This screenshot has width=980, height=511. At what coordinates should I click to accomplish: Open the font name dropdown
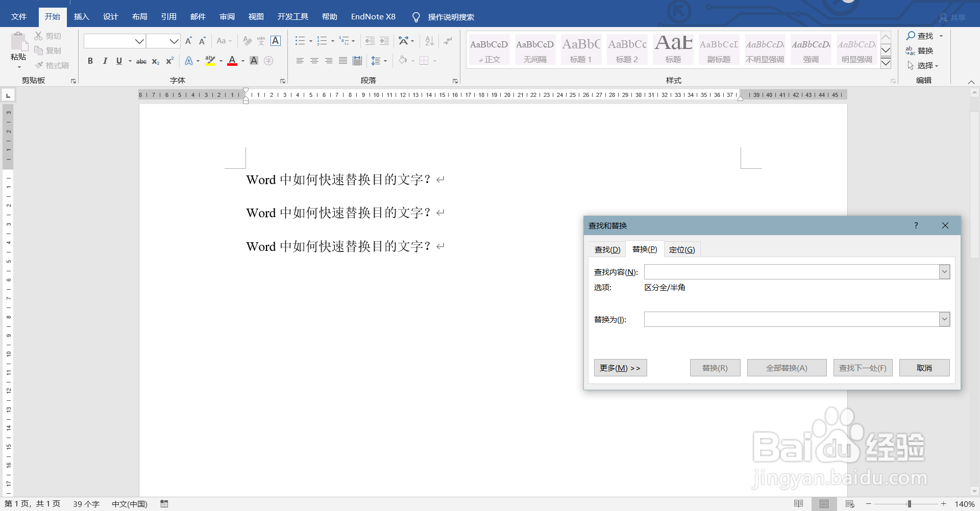click(139, 41)
